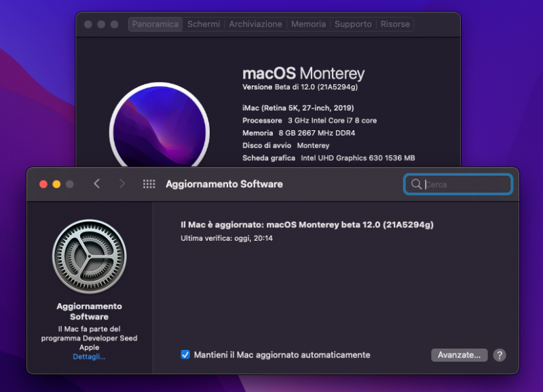Click Disco di avvio Monterey line
The width and height of the screenshot is (543, 392).
point(286,145)
